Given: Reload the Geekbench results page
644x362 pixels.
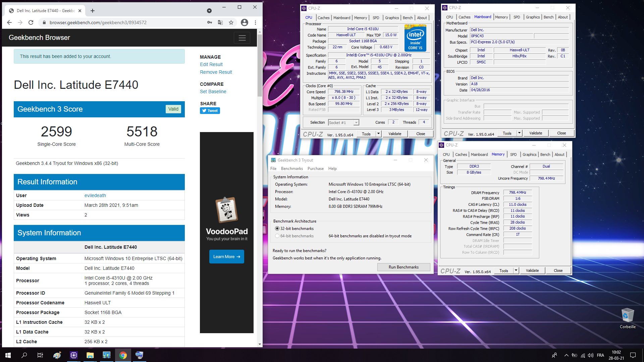Looking at the screenshot, I should (31, 22).
